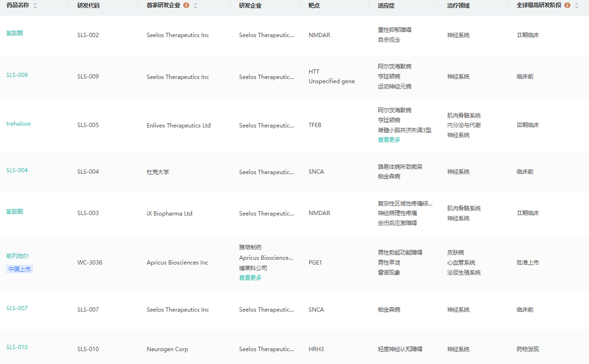Image resolution: width=589 pixels, height=364 pixels.
Task: Open the SLS-004 drug name link
Action: (17, 170)
